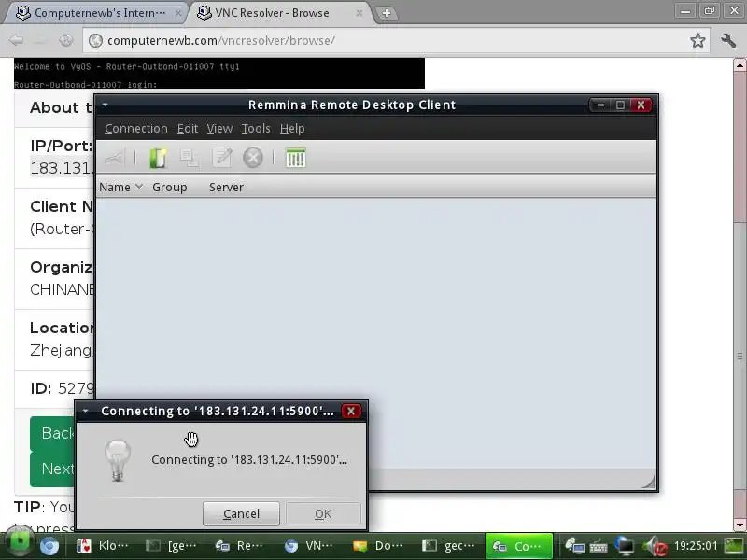Click the system monitor graph in the tray
747x560 pixels.
[x=734, y=546]
